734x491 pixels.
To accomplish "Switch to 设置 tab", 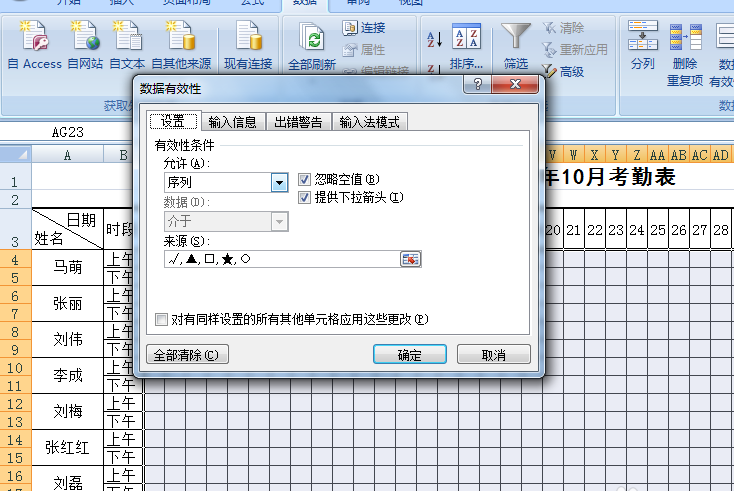I will pos(173,122).
